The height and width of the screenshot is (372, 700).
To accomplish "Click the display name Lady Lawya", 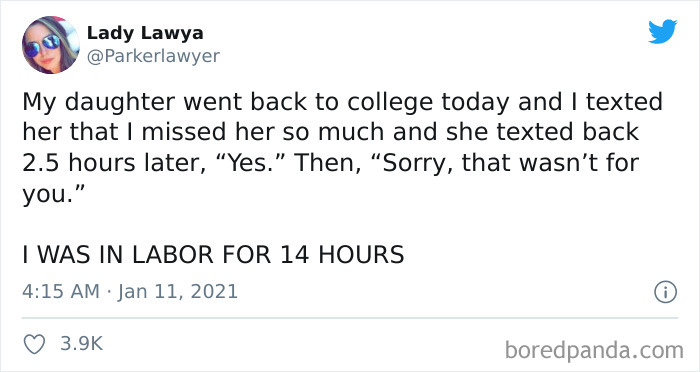I will 145,33.
